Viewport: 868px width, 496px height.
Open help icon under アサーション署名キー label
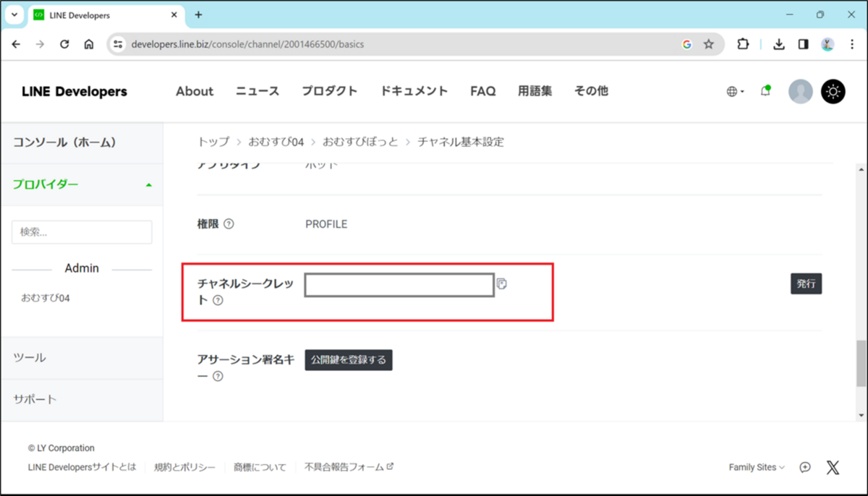(218, 376)
